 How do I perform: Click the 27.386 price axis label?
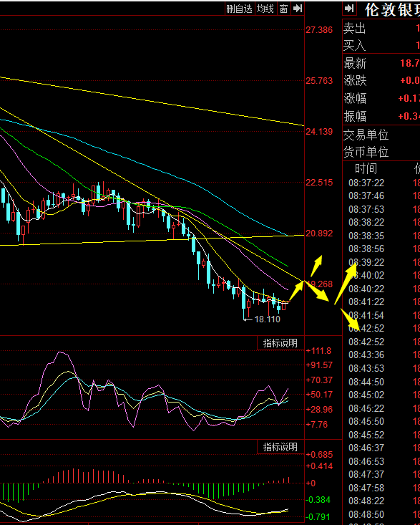[x=319, y=30]
